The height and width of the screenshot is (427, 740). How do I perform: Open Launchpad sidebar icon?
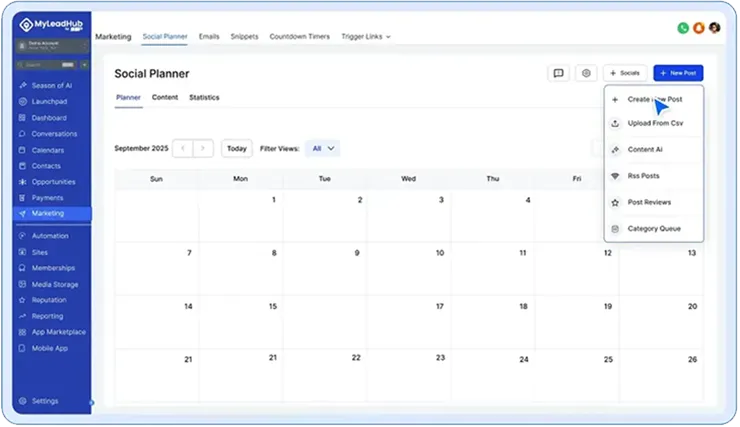pyautogui.click(x=22, y=101)
